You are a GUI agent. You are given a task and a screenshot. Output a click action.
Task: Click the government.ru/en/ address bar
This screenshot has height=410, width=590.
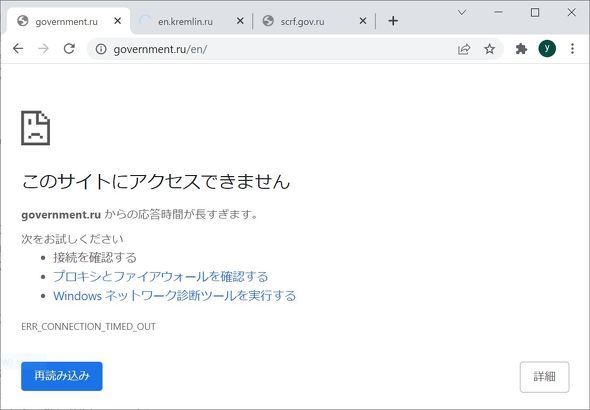point(278,49)
